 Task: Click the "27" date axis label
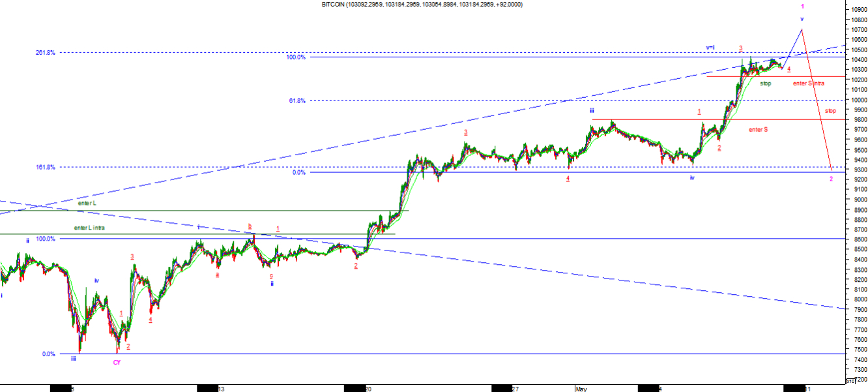click(x=515, y=389)
